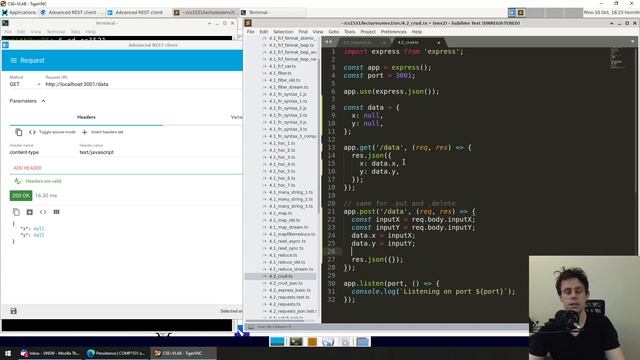Image resolution: width=640 pixels, height=360 pixels.
Task: Open Persistence COMP1531 Windows taskbar item
Action: point(116,353)
